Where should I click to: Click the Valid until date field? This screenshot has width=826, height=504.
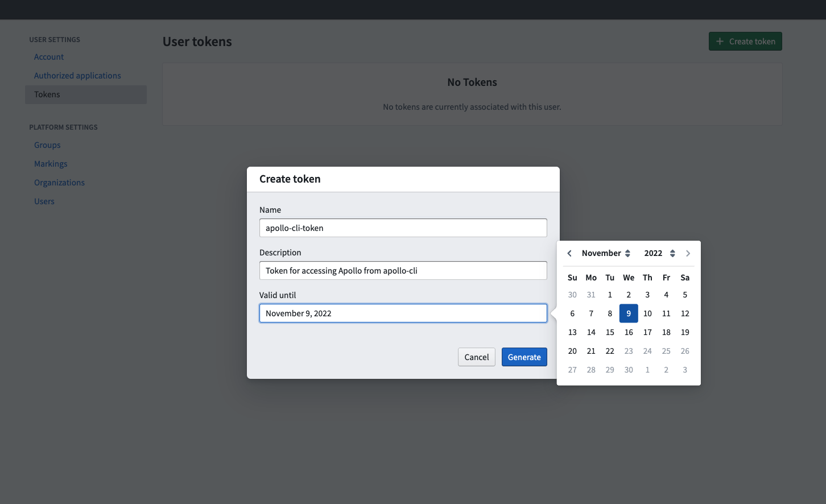[x=403, y=313]
